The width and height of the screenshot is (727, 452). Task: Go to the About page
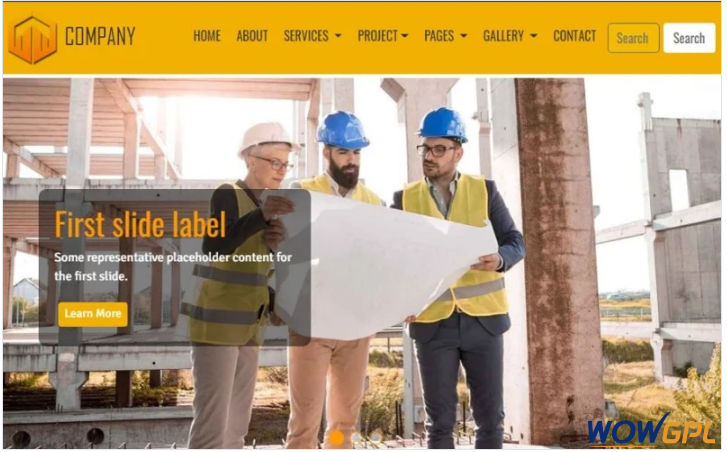tap(252, 36)
